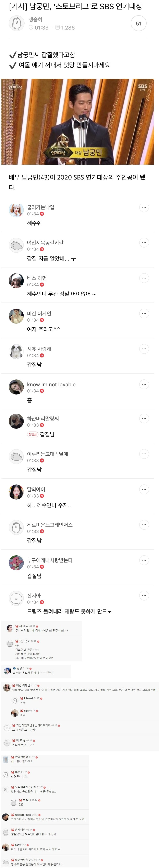Viewport: 159px width, 868px height.
Task: Click 누구에게나사랑받는다's profile avatar
Action: pos(16,563)
